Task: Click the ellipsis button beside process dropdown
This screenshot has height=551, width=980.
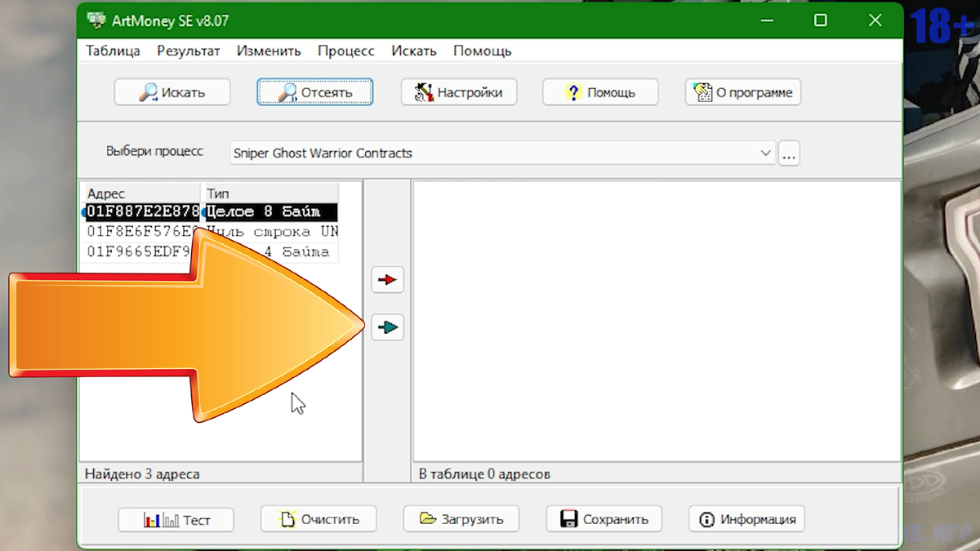Action: point(788,153)
